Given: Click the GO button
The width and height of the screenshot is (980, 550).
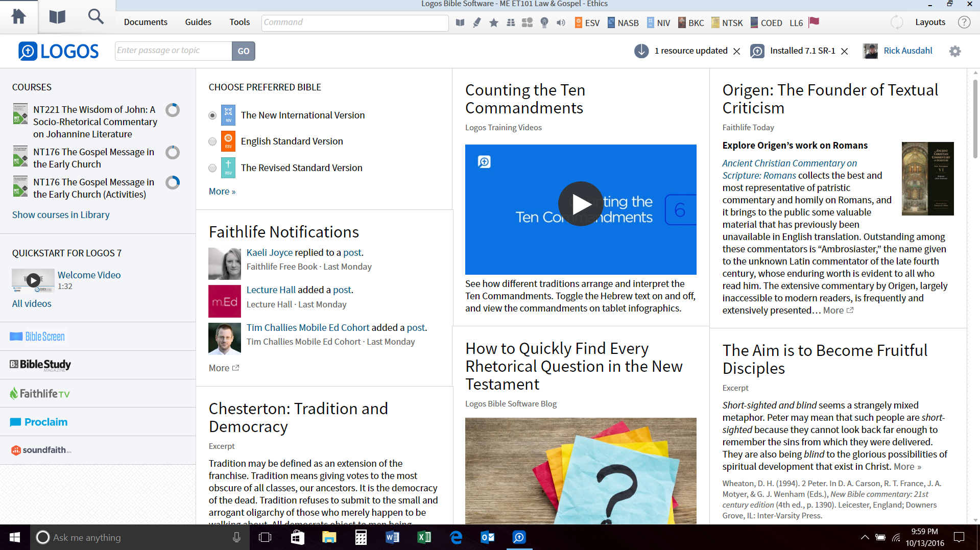Looking at the screenshot, I should 244,51.
